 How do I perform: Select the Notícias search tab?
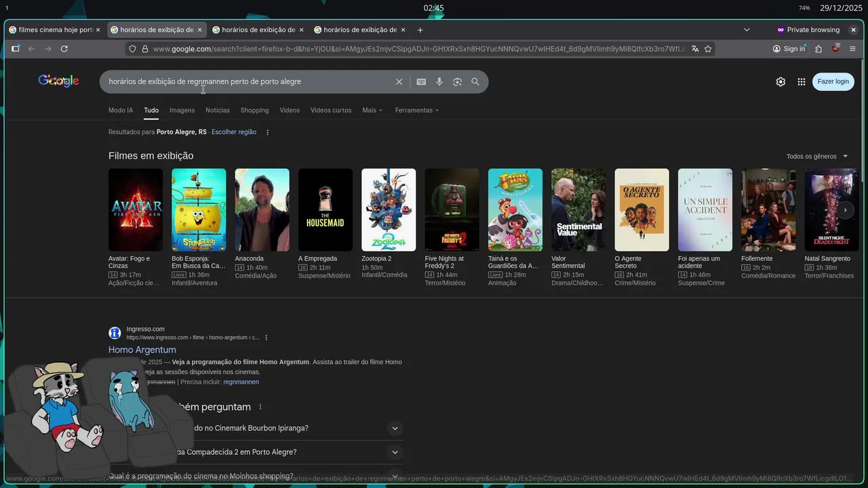[218, 110]
